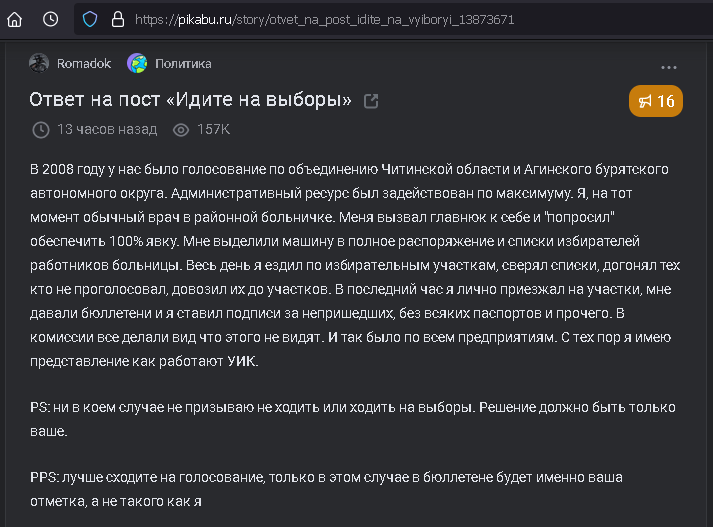Open the Политика community link
713x527 pixels.
[x=183, y=64]
